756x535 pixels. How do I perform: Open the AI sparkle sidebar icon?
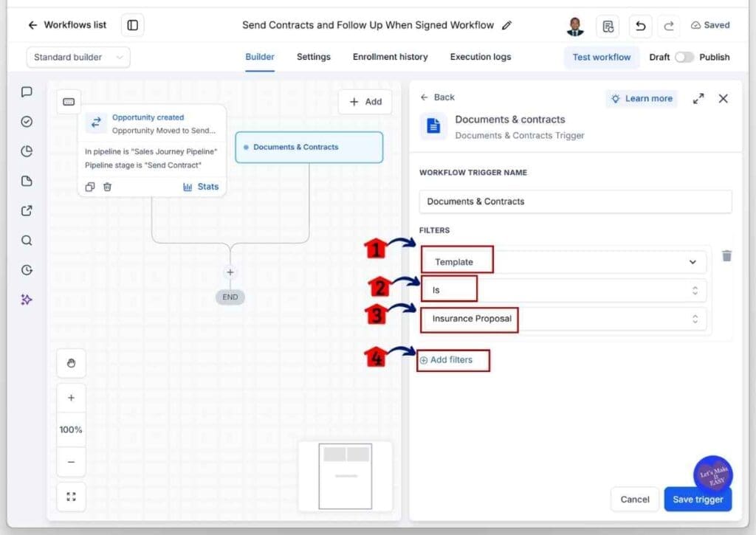click(27, 300)
